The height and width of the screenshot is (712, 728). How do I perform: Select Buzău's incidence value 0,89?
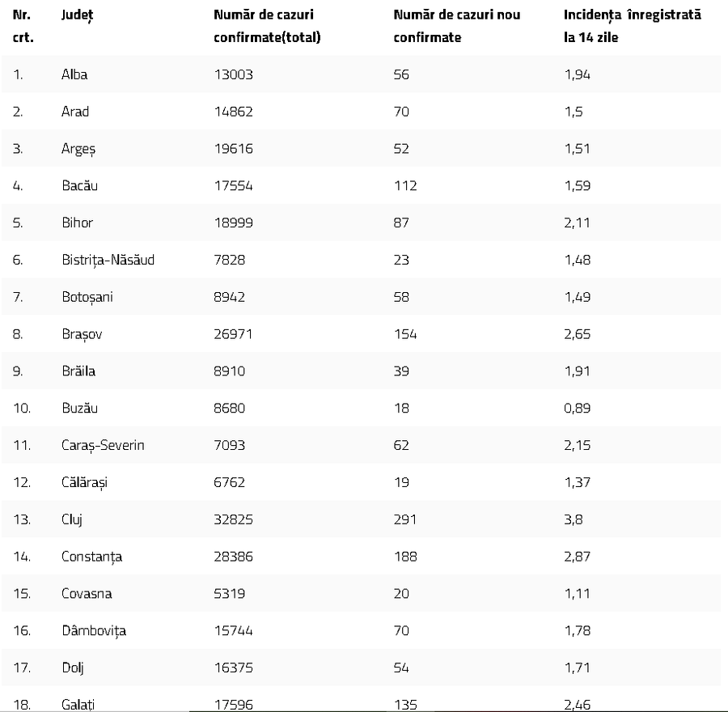click(x=577, y=409)
